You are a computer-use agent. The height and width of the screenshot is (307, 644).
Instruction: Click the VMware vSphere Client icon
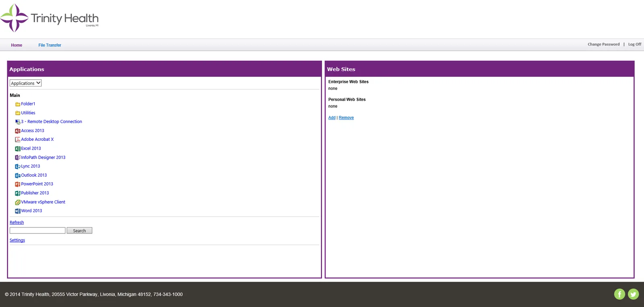point(18,202)
